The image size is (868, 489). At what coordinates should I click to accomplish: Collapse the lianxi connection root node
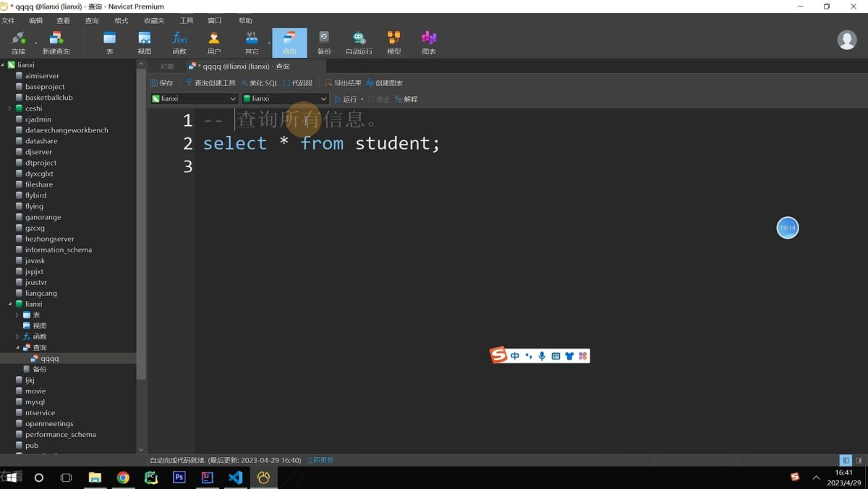3,65
